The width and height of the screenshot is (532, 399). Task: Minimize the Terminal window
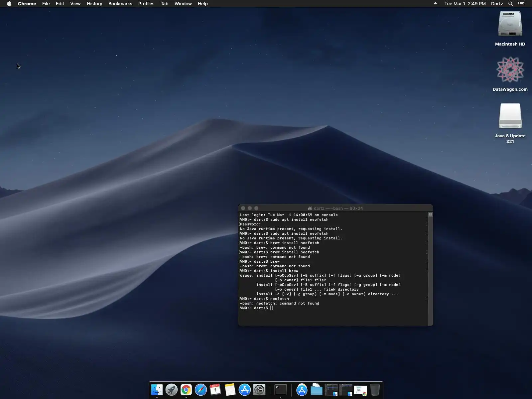(250, 208)
